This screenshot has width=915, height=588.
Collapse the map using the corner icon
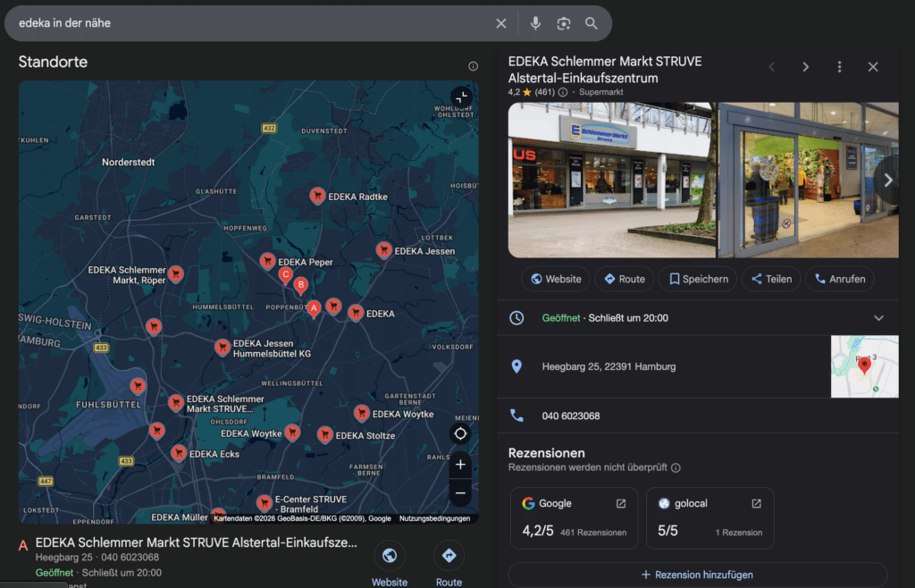pos(460,97)
